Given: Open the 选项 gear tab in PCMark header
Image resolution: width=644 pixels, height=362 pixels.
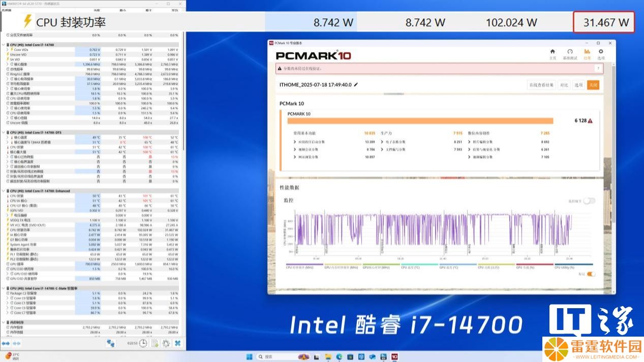Looking at the screenshot, I should [601, 54].
